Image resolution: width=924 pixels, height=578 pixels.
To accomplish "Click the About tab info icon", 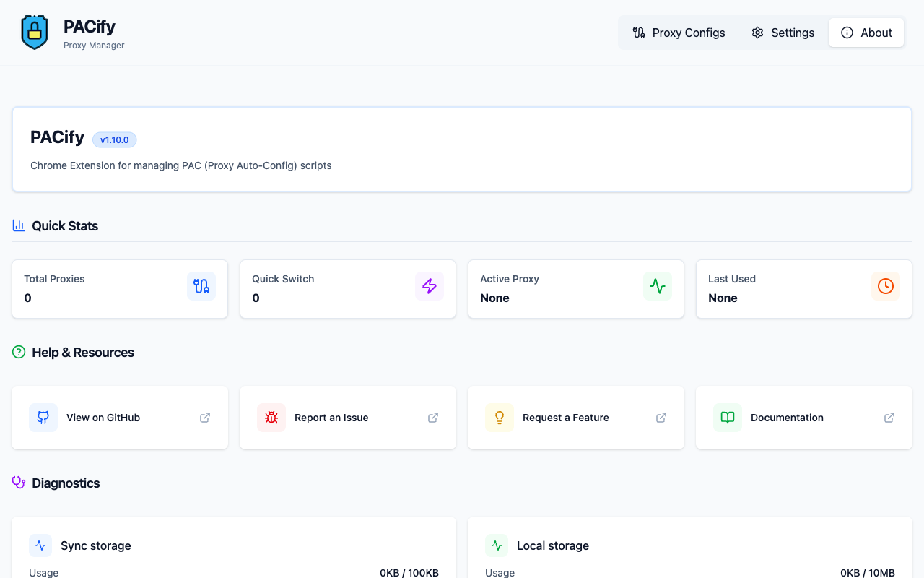I will click(x=847, y=33).
